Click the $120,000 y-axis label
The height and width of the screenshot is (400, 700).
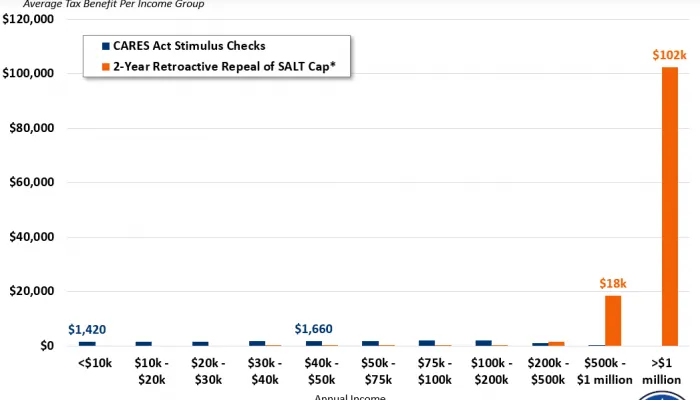pyautogui.click(x=28, y=20)
